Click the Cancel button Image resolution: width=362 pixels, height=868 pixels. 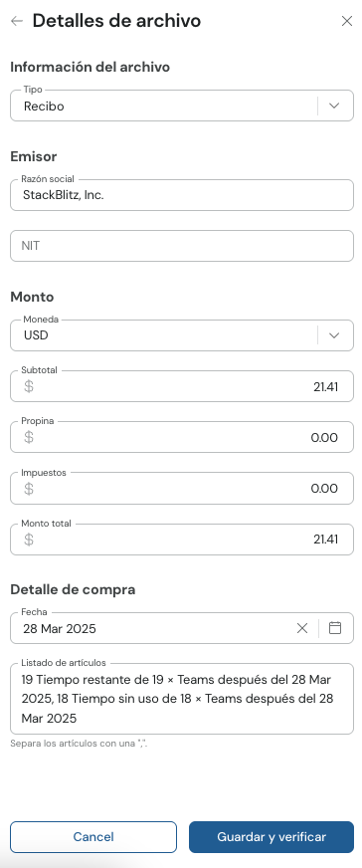[93, 837]
